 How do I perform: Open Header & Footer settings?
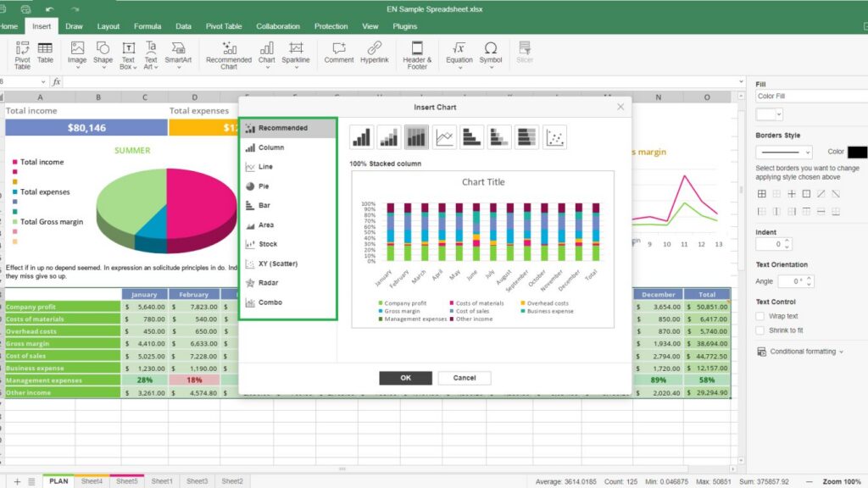417,55
